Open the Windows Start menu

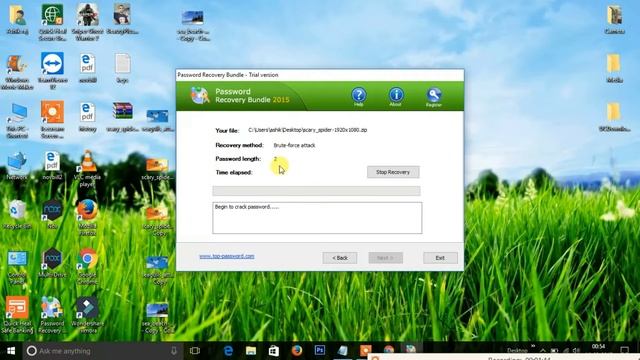click(11, 351)
